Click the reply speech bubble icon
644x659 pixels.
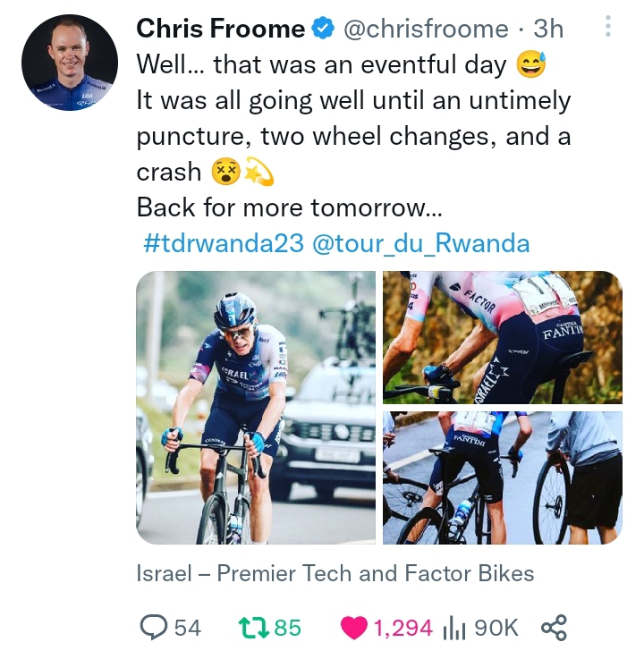[155, 628]
